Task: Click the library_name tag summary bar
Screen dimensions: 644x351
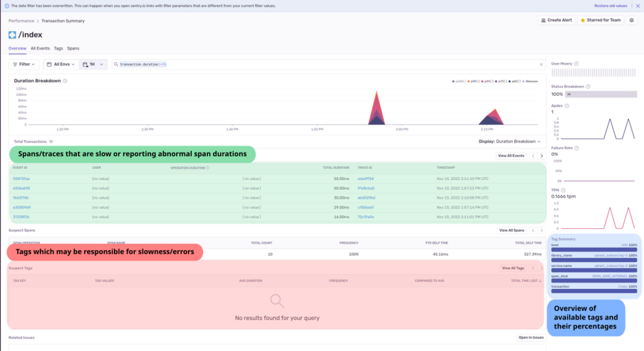Action: 594,260
